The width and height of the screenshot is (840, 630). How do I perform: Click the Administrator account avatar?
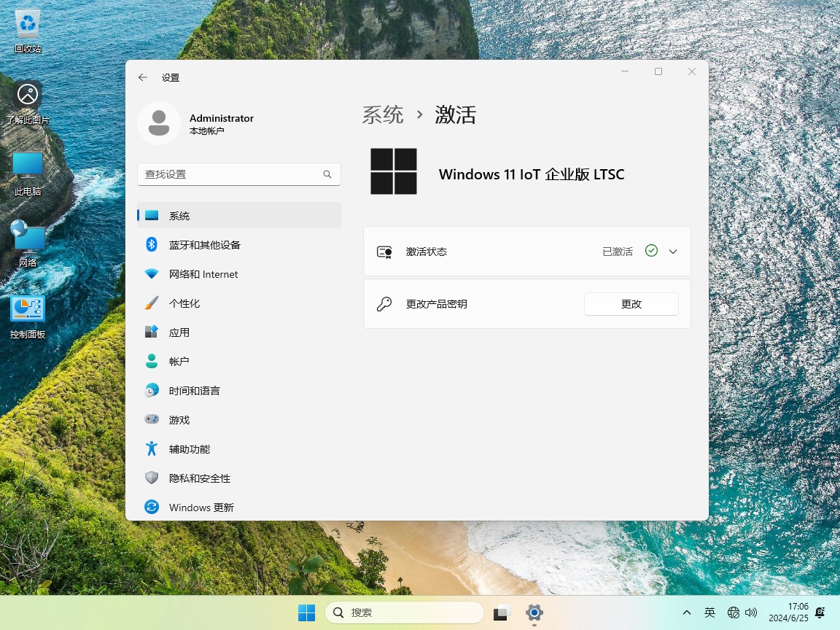[x=158, y=123]
